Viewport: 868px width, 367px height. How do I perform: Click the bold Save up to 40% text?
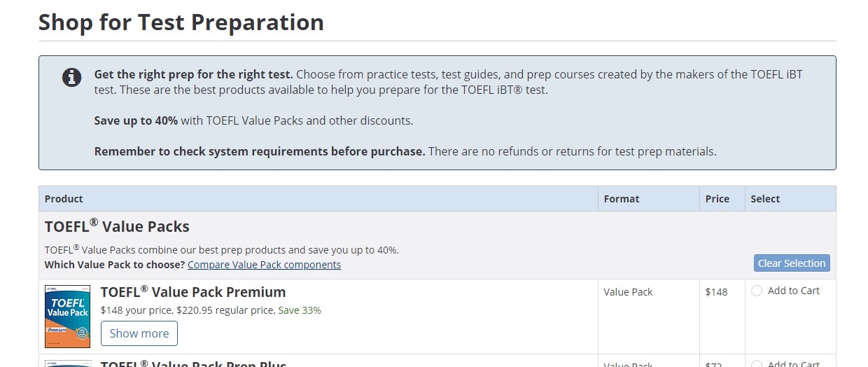pyautogui.click(x=136, y=120)
